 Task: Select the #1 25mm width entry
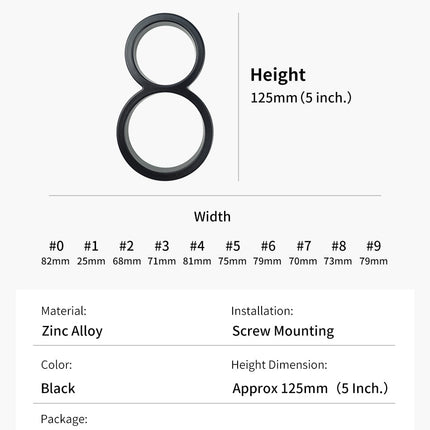[91, 253]
